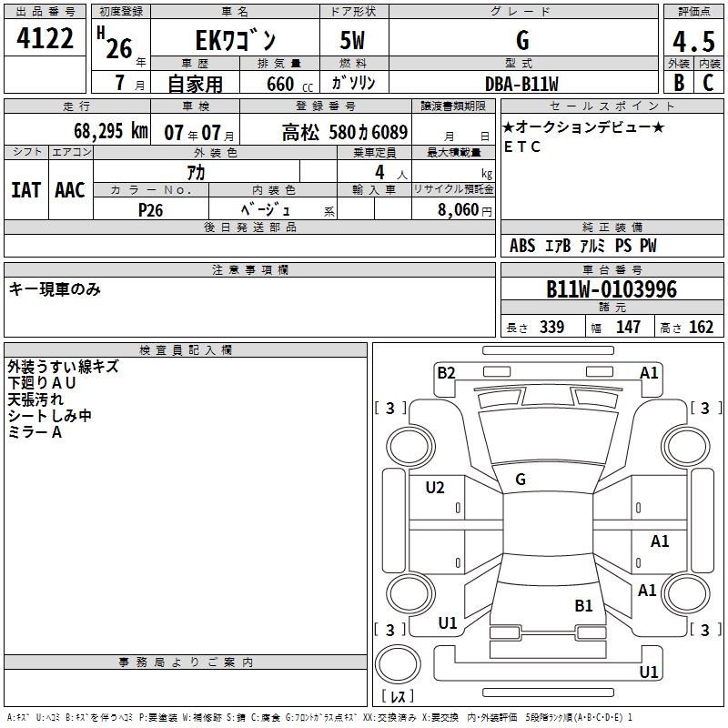Click the height value 162

(701, 327)
